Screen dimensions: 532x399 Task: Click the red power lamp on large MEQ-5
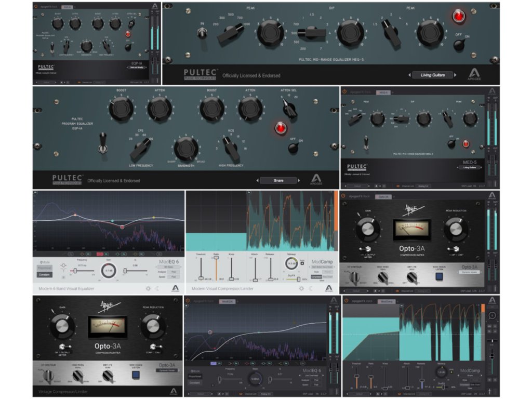click(x=458, y=16)
